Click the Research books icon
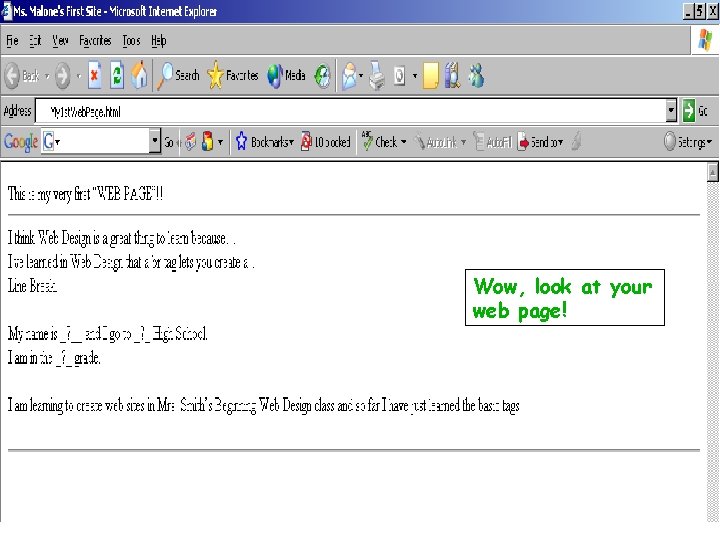 click(452, 75)
